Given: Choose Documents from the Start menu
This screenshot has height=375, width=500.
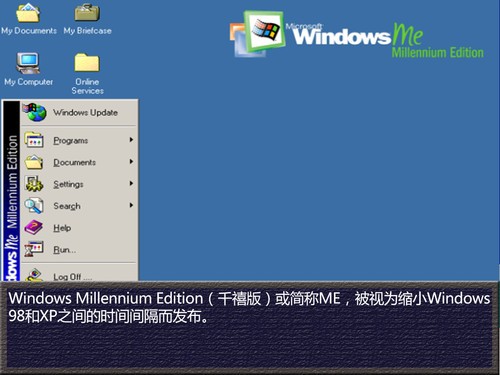Looking at the screenshot, I should [x=79, y=162].
